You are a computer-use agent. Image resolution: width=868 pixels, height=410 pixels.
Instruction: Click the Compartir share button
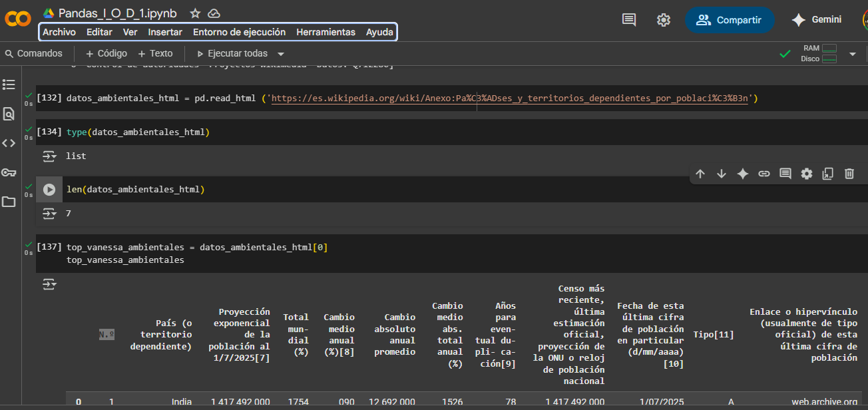coord(730,20)
